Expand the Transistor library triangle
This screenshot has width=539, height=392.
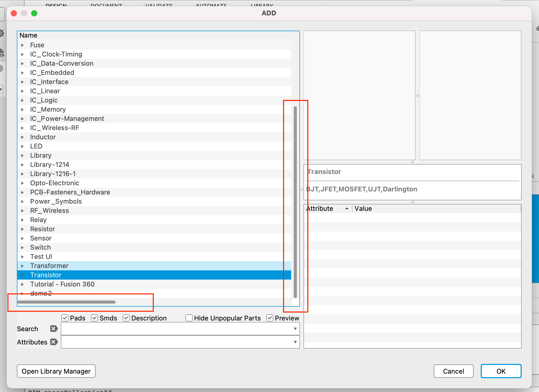[22, 275]
